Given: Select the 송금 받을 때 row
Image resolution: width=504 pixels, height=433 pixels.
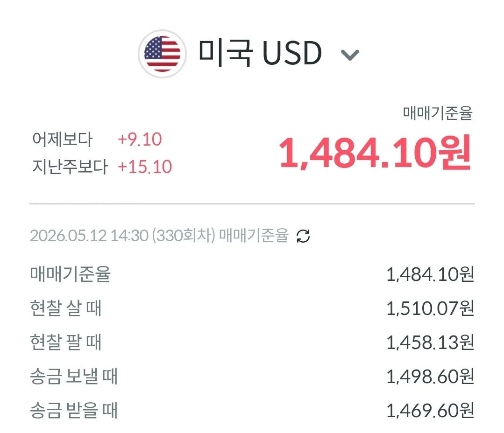Looking at the screenshot, I should point(252,411).
